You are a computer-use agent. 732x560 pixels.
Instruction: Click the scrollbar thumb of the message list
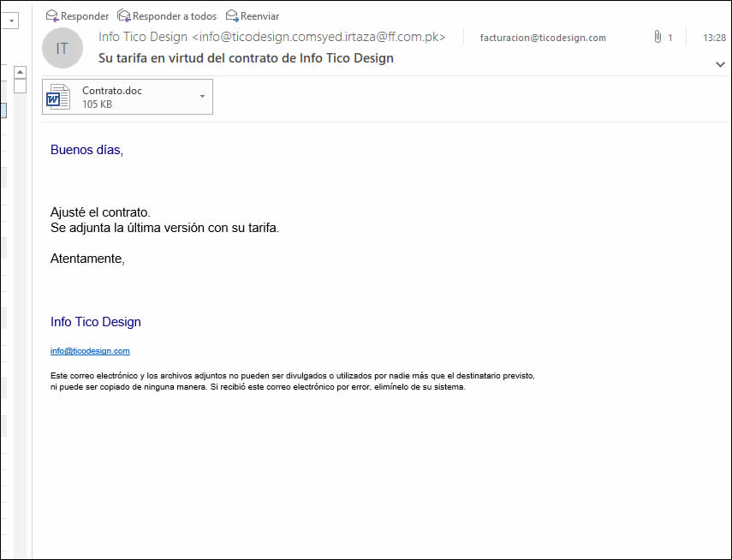coord(20,86)
